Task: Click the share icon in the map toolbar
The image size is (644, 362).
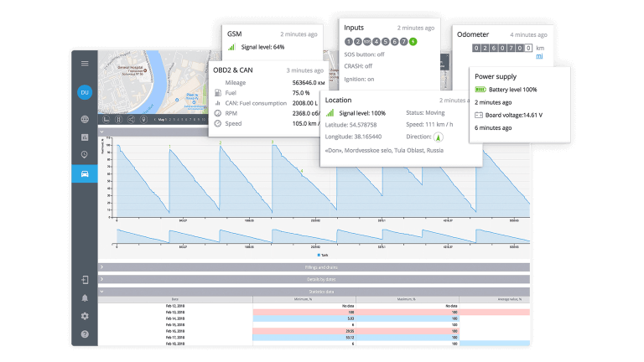Action: click(x=131, y=120)
